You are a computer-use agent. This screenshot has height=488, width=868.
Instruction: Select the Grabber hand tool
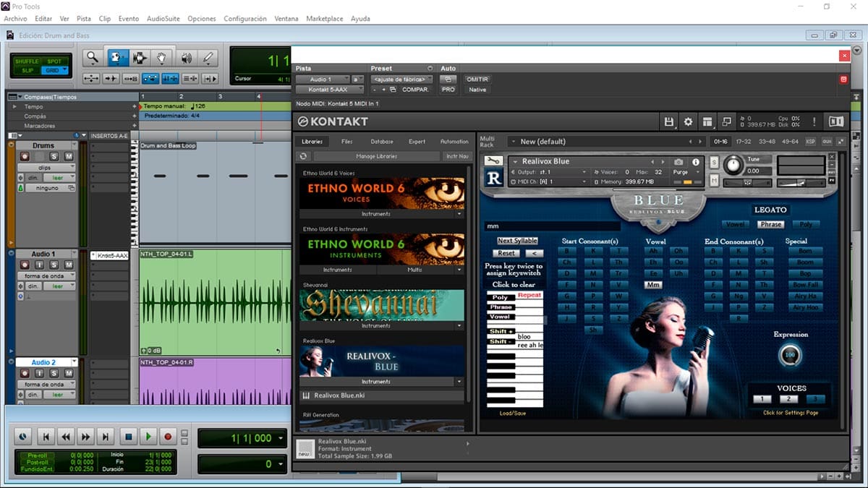(162, 58)
